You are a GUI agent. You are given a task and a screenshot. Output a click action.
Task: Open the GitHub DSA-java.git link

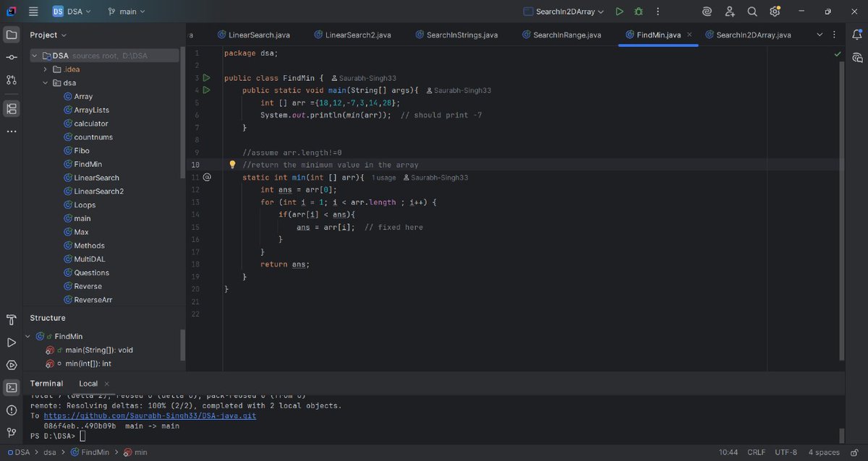[x=150, y=415]
